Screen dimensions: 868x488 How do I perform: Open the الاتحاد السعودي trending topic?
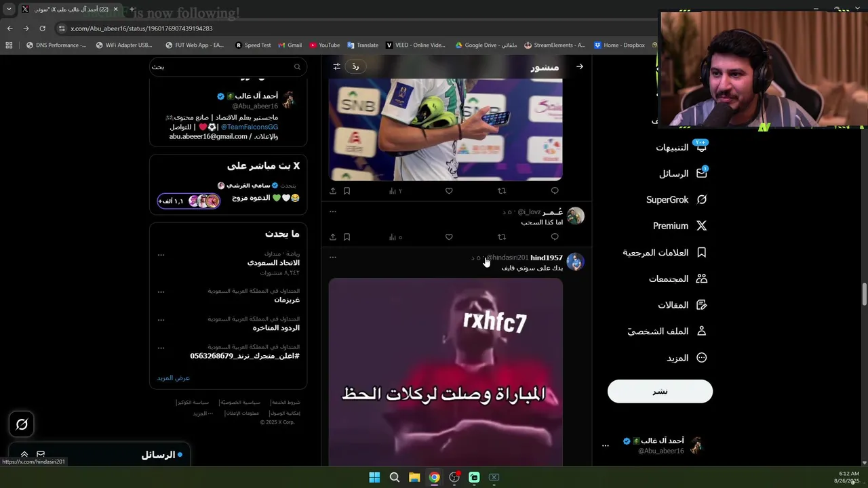273,262
